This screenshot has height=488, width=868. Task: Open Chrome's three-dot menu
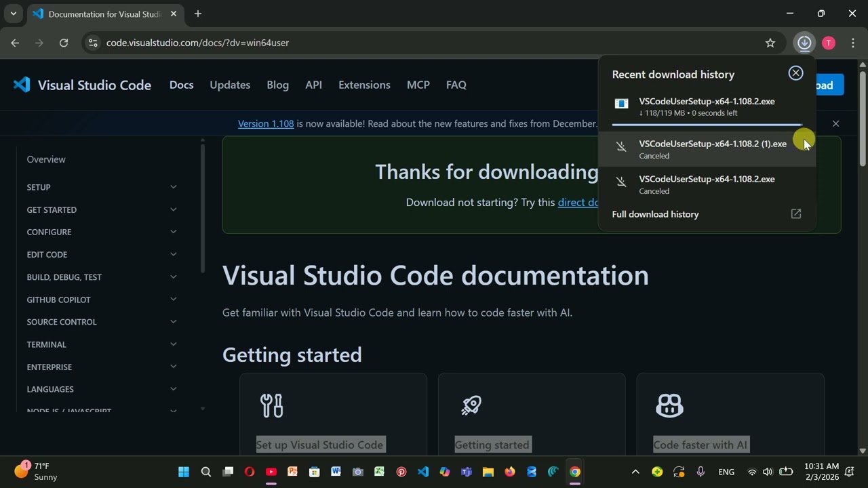click(x=852, y=43)
